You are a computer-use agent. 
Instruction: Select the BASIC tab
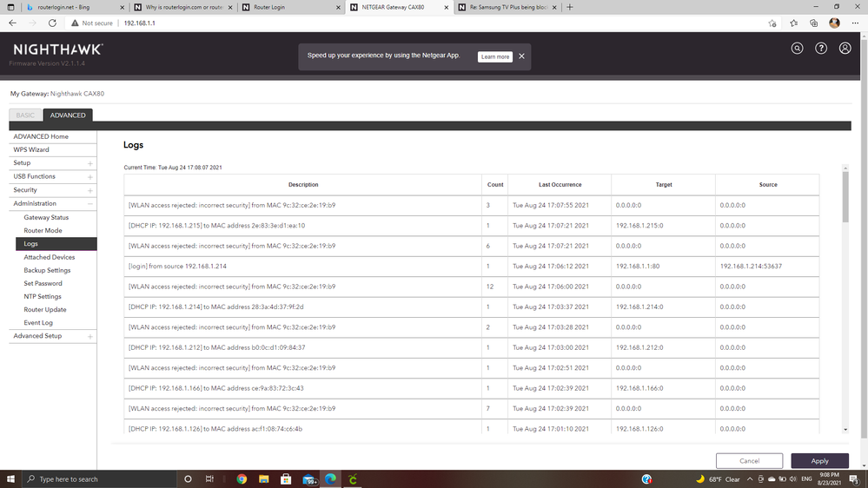[x=25, y=115]
